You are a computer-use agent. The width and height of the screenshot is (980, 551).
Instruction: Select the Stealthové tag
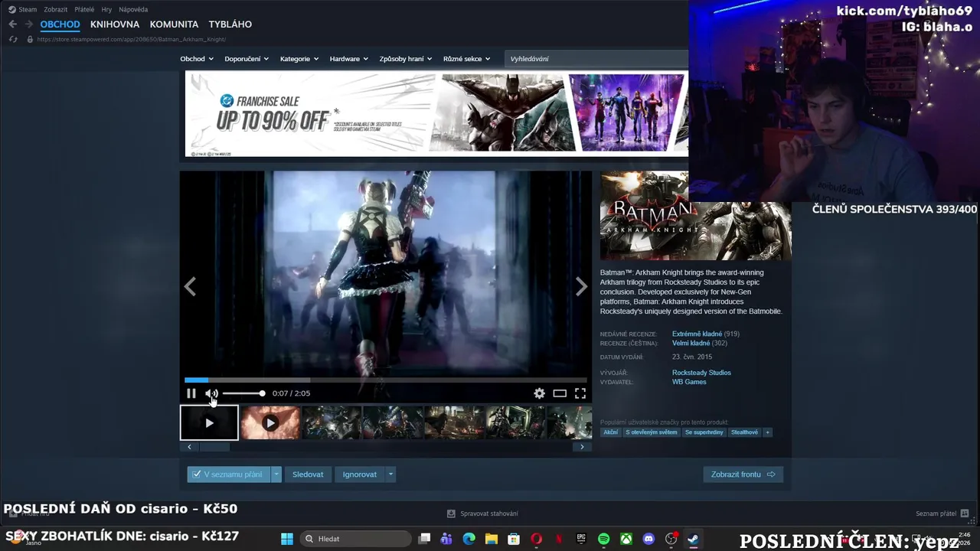pos(744,432)
